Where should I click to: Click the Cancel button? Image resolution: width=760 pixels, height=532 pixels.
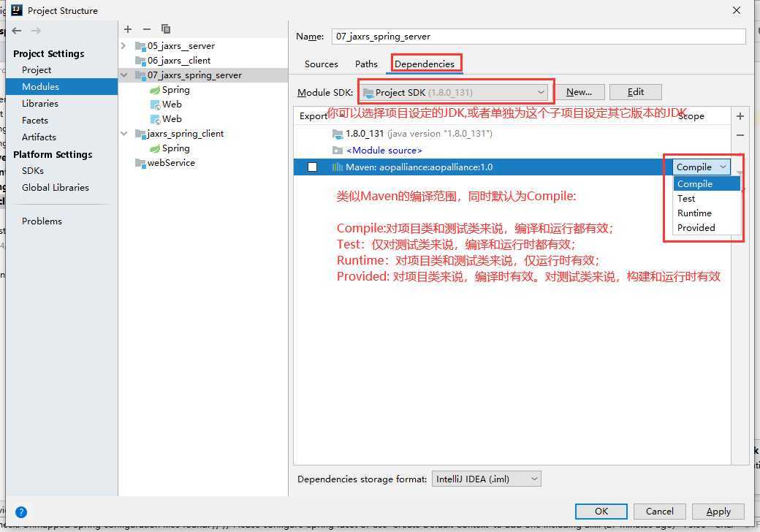(660, 511)
